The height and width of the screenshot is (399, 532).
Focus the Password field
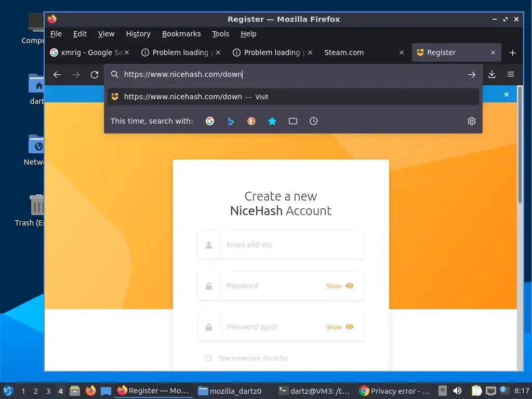[x=281, y=286]
